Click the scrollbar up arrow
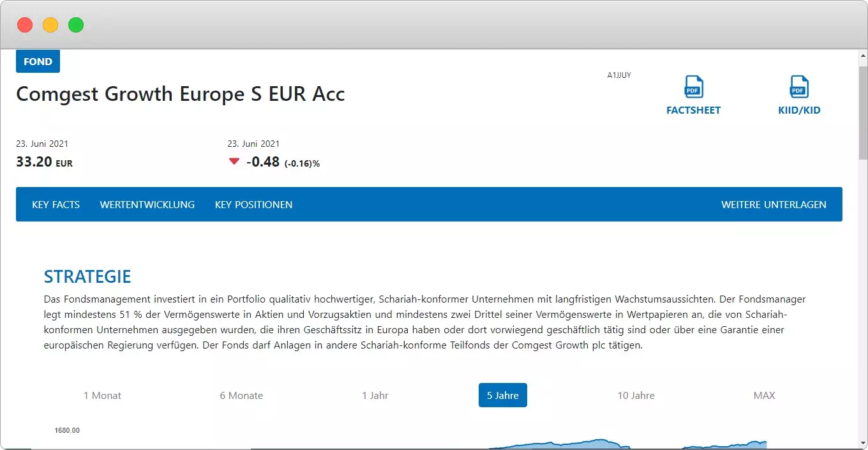 (862, 56)
